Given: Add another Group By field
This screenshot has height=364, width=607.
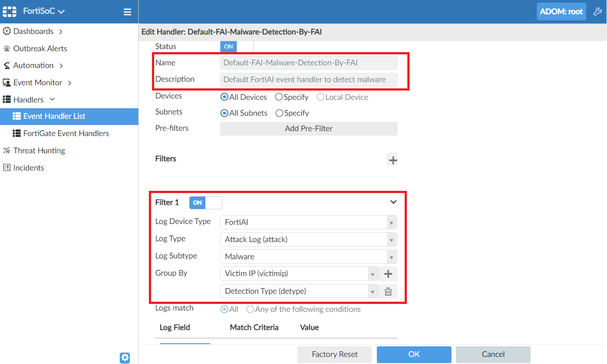Looking at the screenshot, I should [x=388, y=274].
